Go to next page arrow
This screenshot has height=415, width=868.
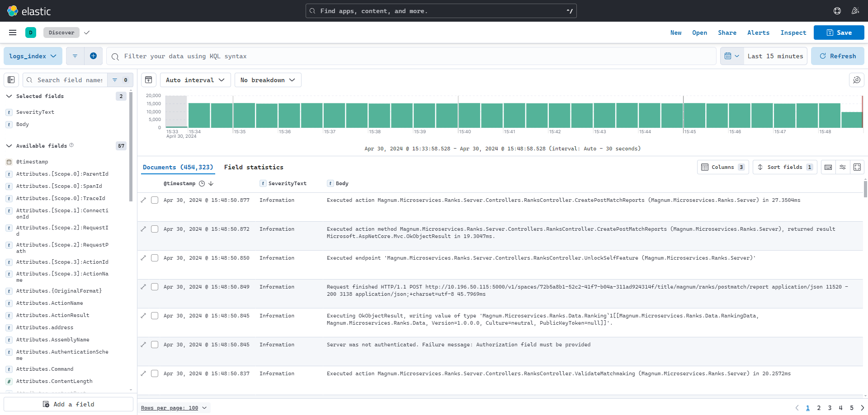point(862,408)
